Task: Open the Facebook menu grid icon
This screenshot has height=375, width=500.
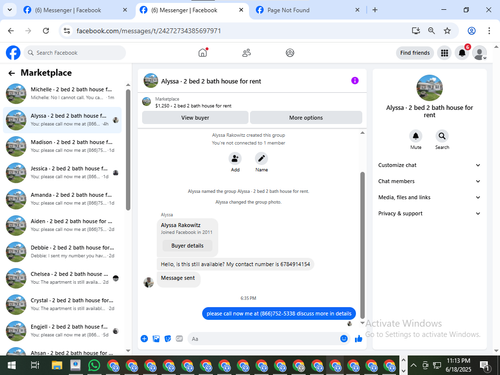Action: (x=444, y=53)
